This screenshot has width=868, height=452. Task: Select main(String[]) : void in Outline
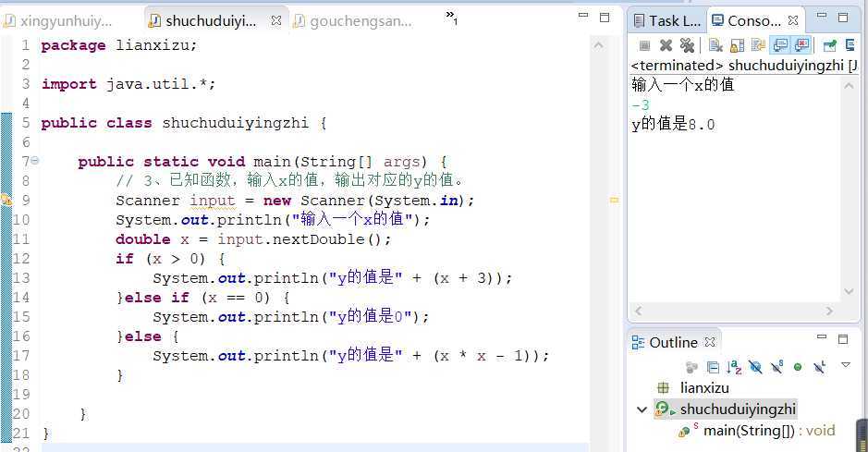point(769,431)
